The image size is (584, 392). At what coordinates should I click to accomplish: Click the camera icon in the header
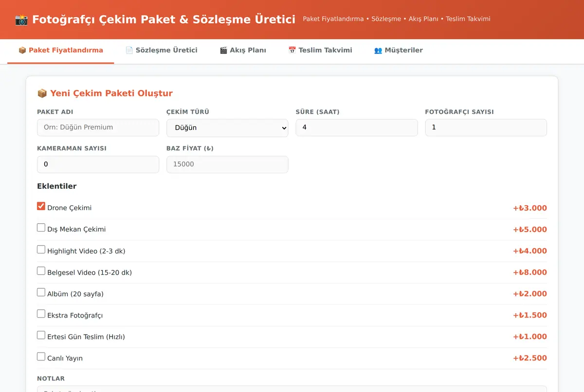[21, 19]
